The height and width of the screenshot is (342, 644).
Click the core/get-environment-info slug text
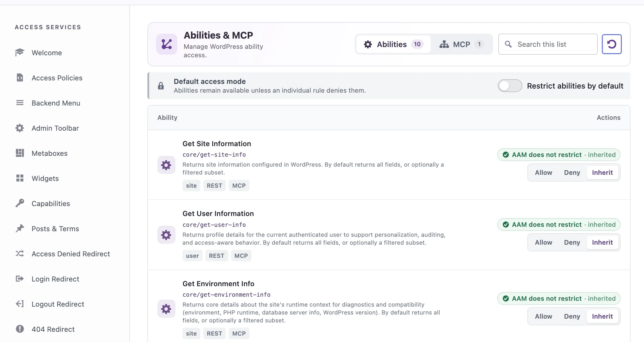(226, 295)
